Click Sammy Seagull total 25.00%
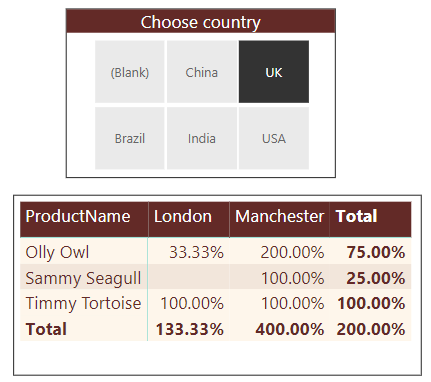Viewport: 431px width, 382px height. (x=376, y=278)
